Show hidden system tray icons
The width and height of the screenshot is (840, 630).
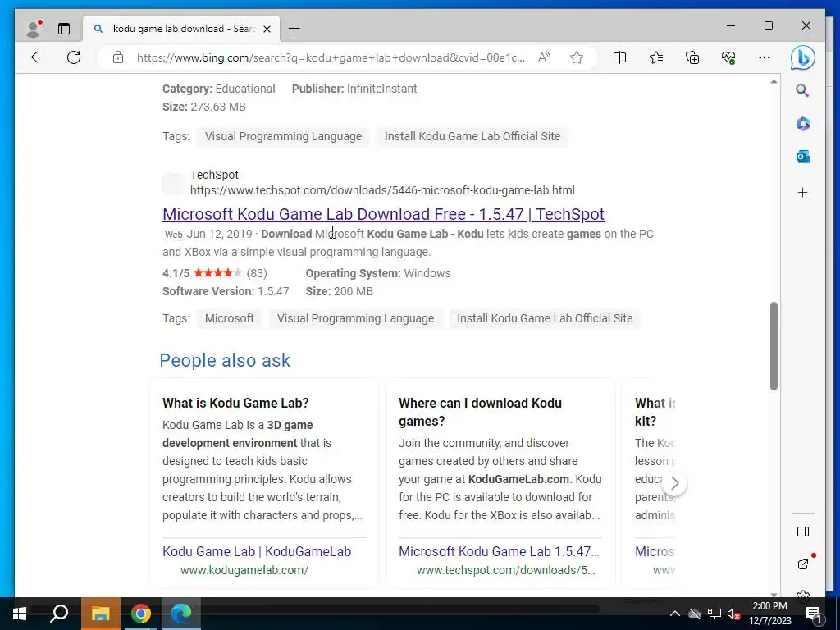[x=675, y=614]
